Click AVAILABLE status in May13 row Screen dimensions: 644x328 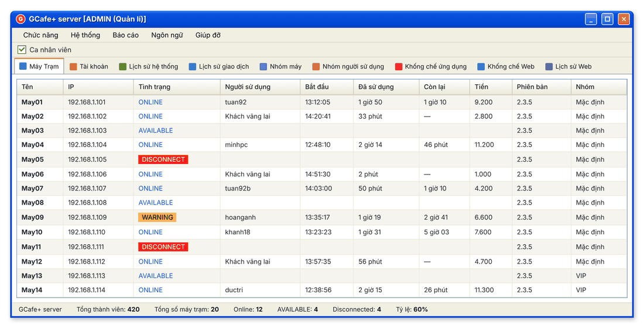point(156,276)
